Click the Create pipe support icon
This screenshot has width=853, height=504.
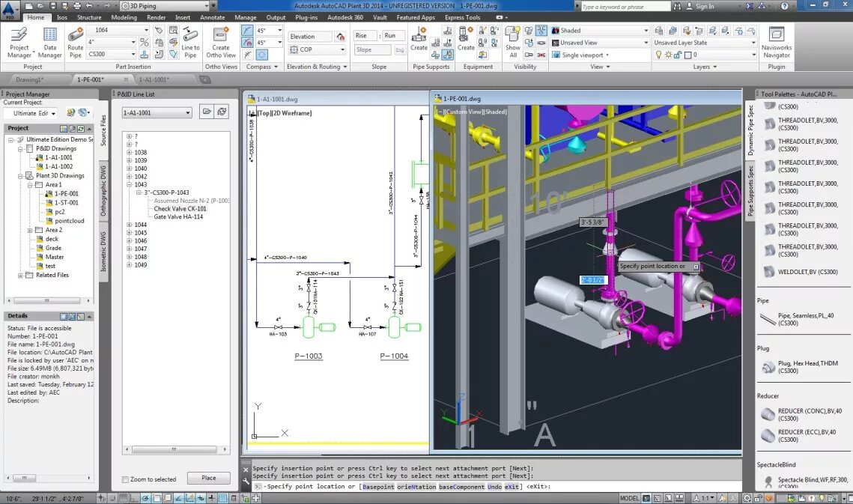(419, 39)
